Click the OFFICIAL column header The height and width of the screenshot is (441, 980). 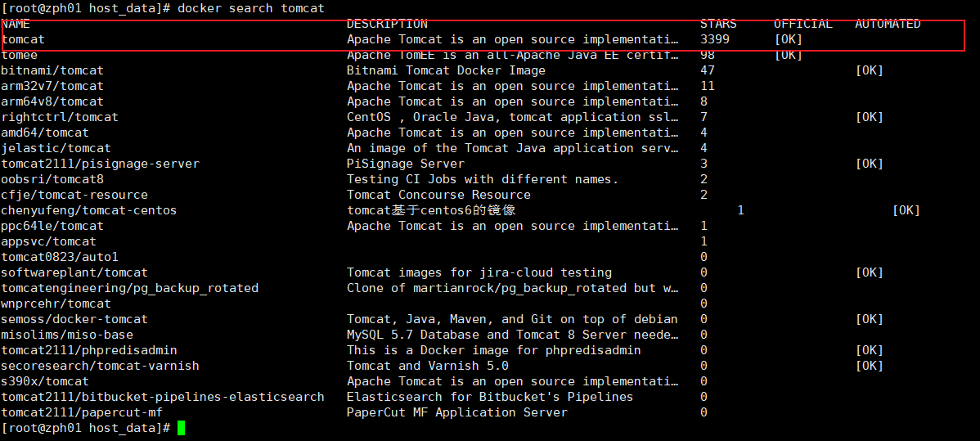point(803,25)
